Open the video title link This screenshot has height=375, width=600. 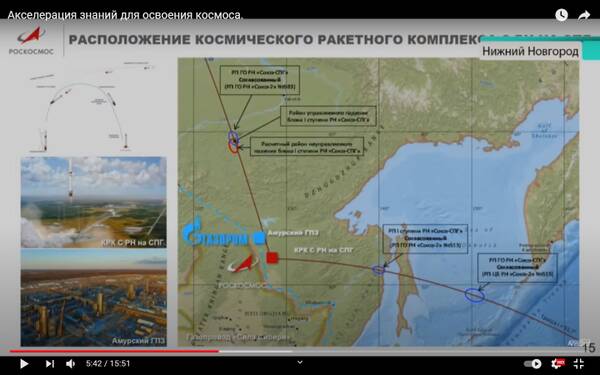125,15
